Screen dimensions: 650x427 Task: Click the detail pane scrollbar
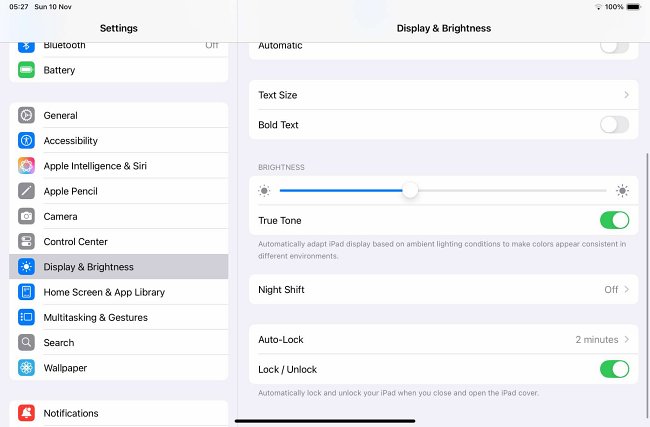(647, 286)
